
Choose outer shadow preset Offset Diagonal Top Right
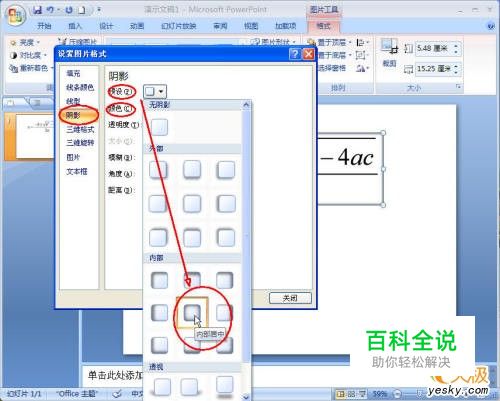tap(158, 238)
